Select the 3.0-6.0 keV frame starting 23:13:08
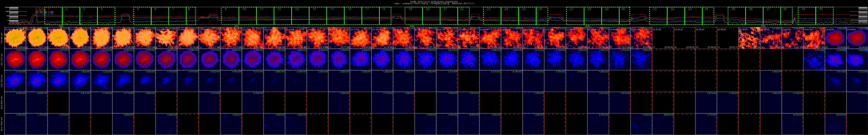868x135 pixels. coord(274,38)
